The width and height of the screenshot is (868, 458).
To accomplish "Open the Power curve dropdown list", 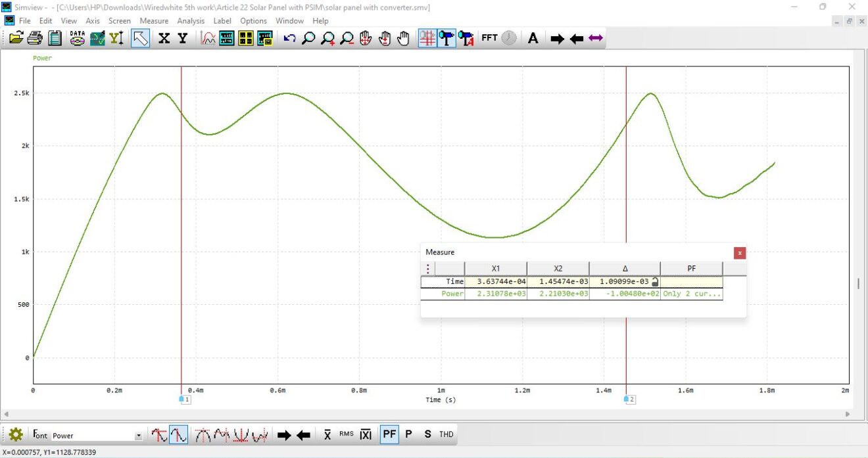I will 138,435.
